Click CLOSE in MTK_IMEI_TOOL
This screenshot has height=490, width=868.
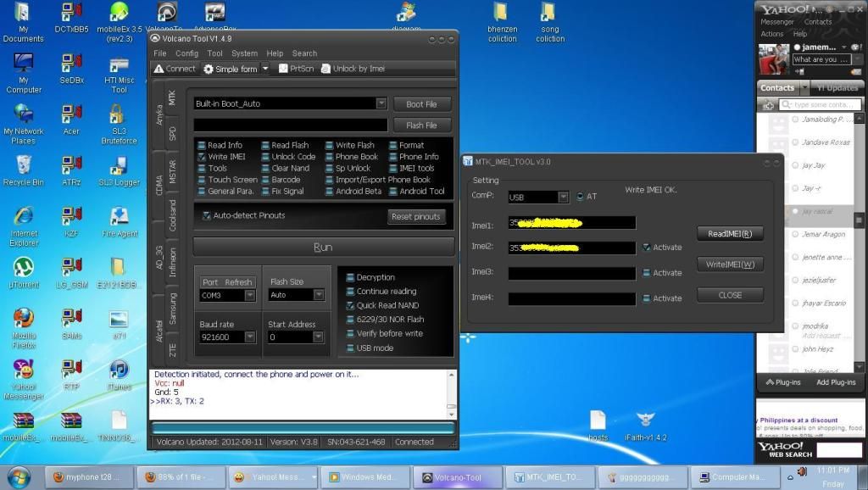[x=730, y=295]
